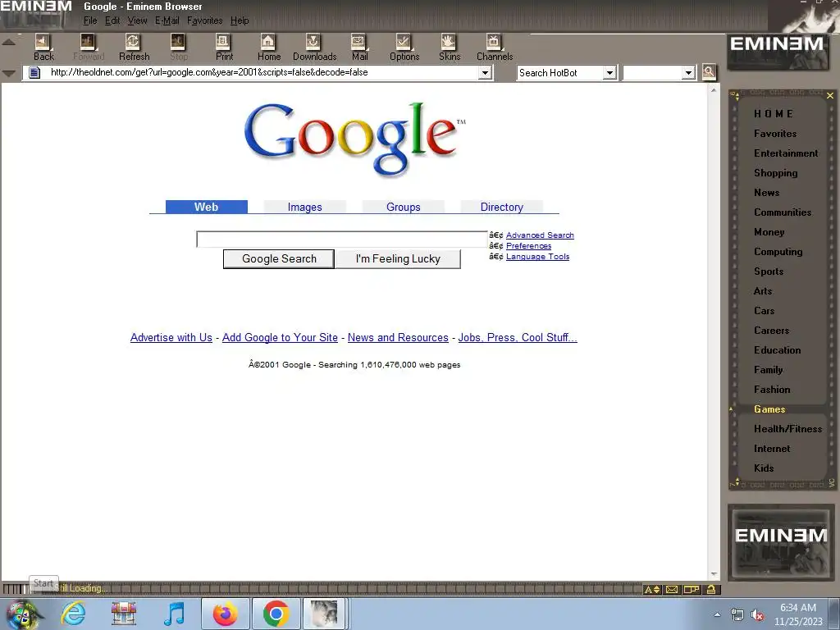Click the Eminem Browser taskbar button

click(325, 614)
